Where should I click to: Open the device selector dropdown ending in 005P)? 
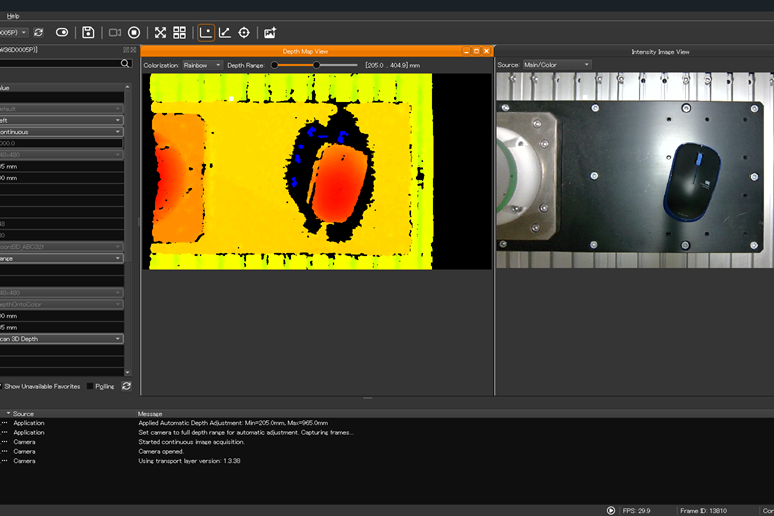pyautogui.click(x=14, y=33)
